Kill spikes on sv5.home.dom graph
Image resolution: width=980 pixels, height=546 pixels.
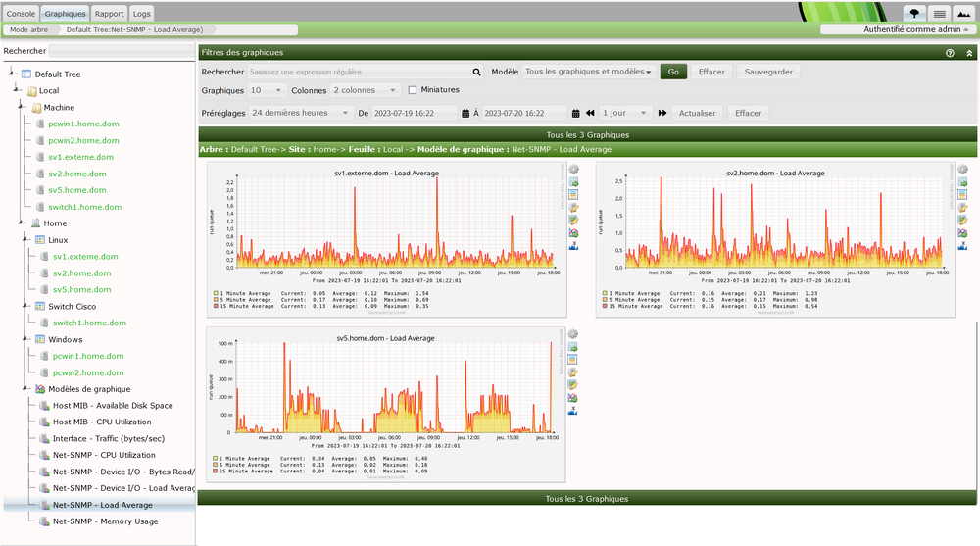[x=572, y=411]
